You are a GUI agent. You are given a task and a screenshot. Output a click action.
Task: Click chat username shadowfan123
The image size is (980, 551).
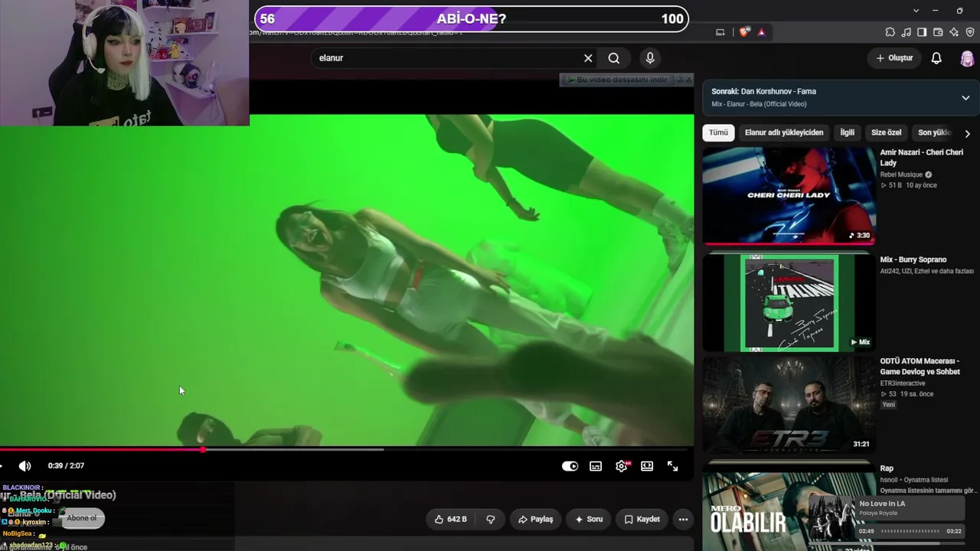(x=31, y=546)
